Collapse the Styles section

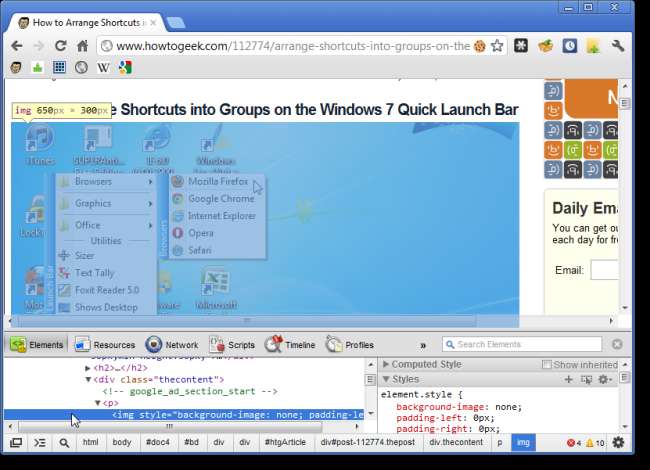pyautogui.click(x=386, y=380)
